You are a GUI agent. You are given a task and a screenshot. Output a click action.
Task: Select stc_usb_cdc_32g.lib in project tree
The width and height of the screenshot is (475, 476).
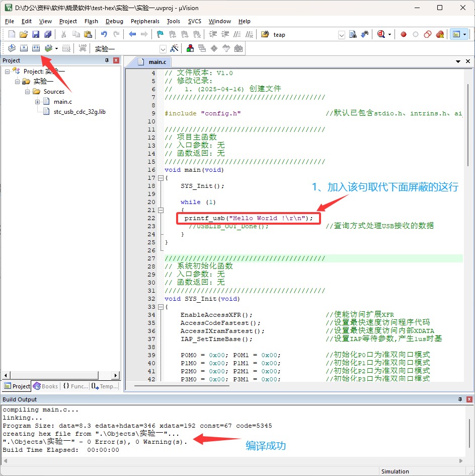(x=80, y=112)
